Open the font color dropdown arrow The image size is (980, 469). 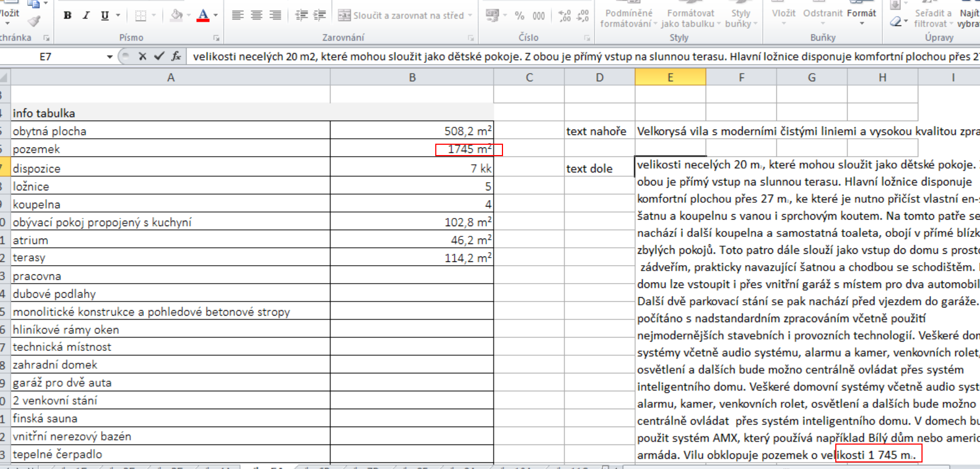click(x=216, y=16)
